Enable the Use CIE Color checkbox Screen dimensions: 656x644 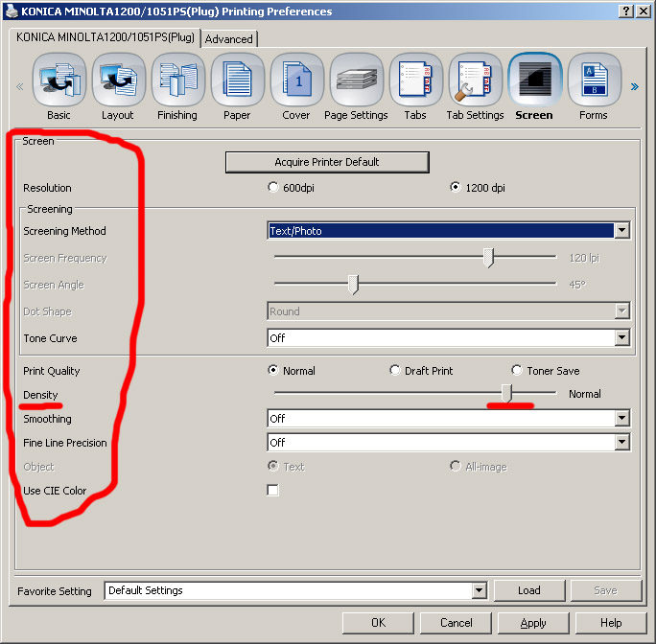click(272, 490)
